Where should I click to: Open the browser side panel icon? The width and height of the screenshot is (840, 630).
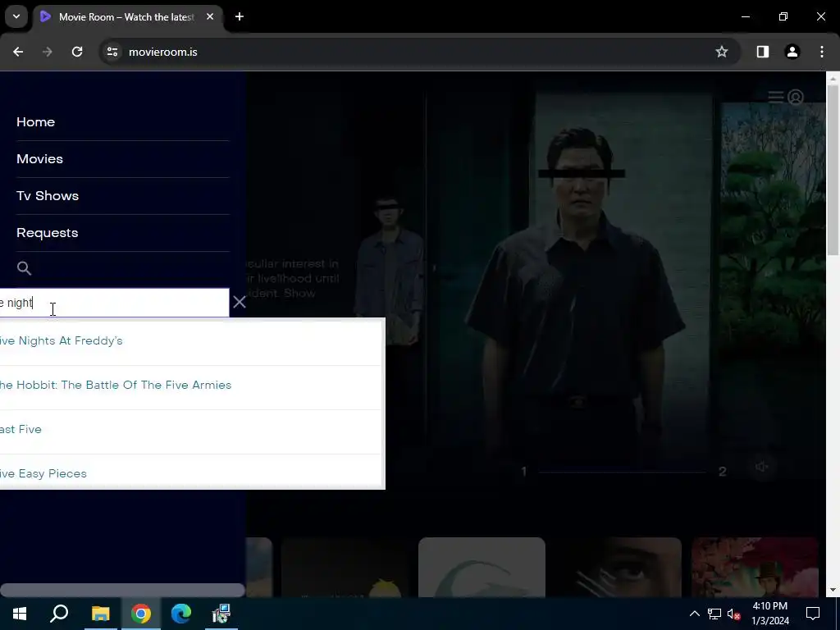763,52
